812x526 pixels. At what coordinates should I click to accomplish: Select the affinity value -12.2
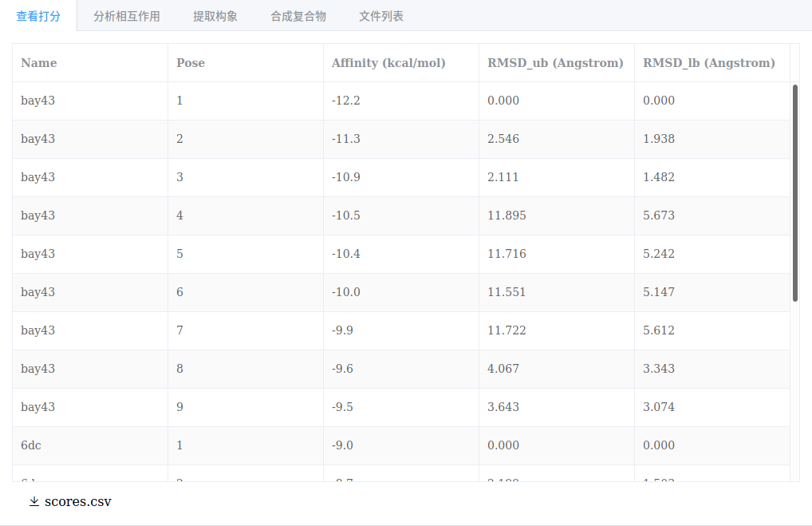click(x=346, y=101)
